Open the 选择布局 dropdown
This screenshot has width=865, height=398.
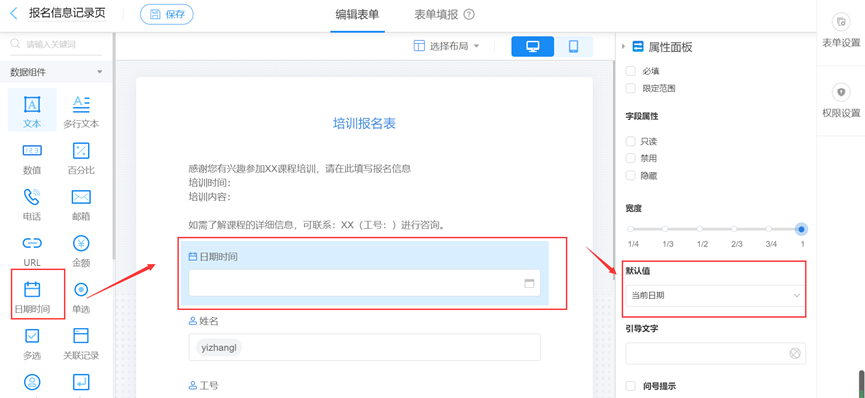[446, 46]
